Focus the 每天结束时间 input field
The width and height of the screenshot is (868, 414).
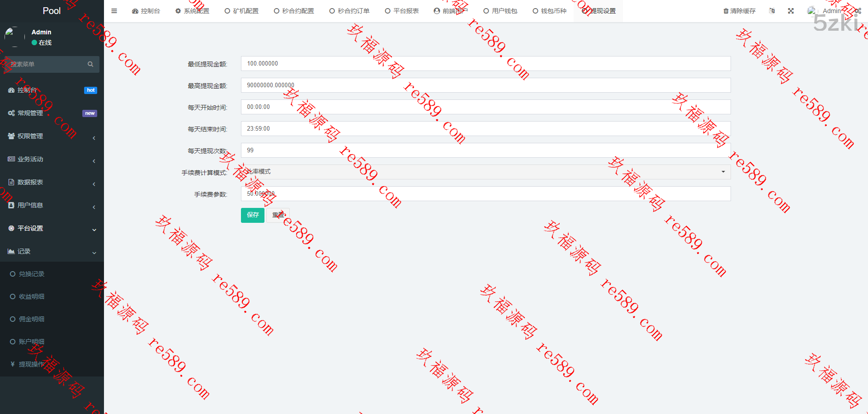(486, 129)
